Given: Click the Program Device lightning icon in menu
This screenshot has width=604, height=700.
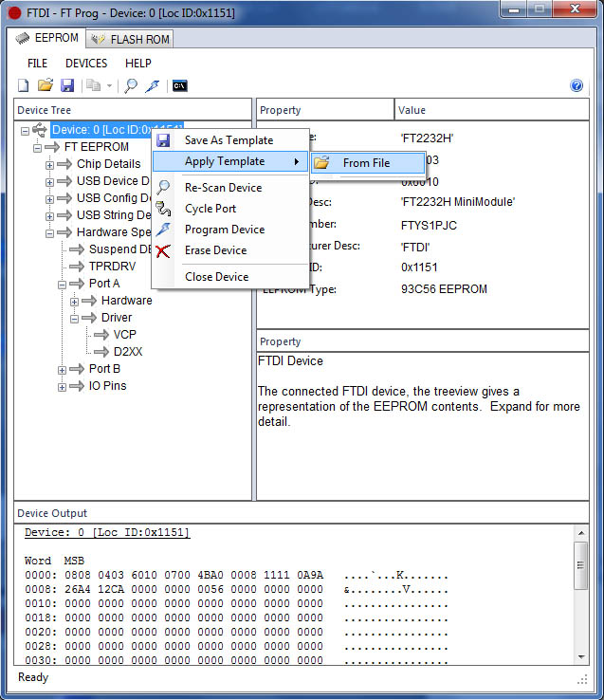Looking at the screenshot, I should tap(163, 230).
